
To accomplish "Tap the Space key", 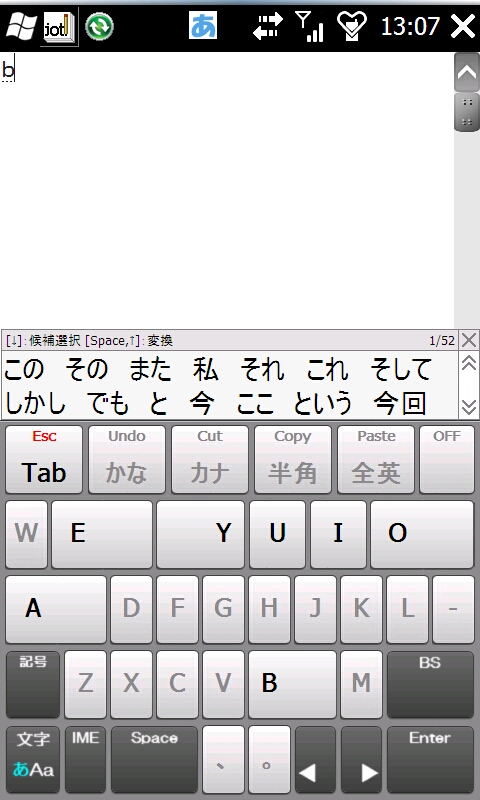I will pyautogui.click(x=155, y=760).
